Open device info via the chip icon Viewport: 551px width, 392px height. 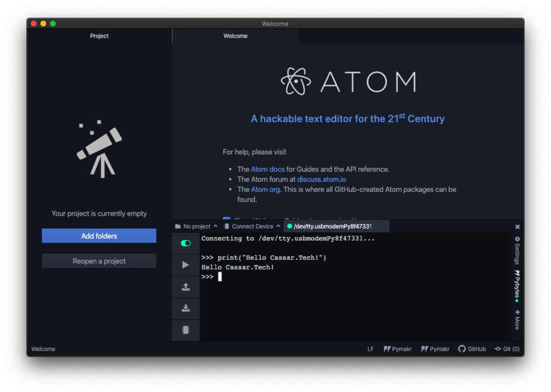(186, 330)
